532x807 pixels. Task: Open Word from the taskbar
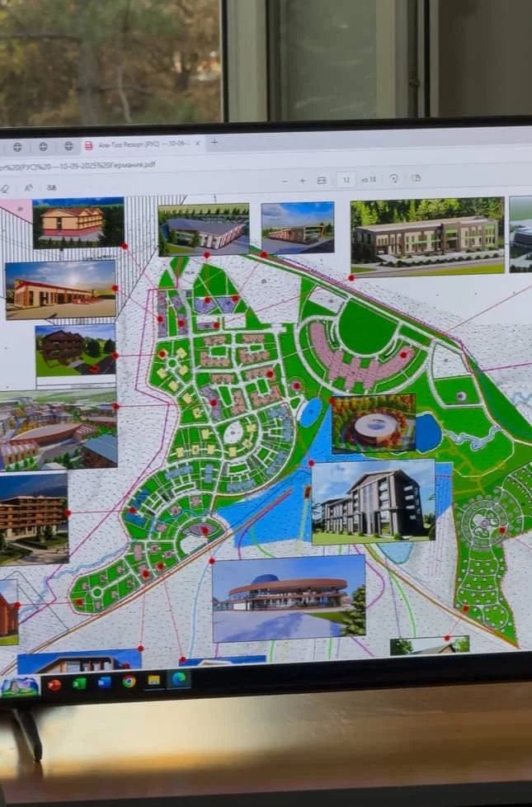[104, 682]
